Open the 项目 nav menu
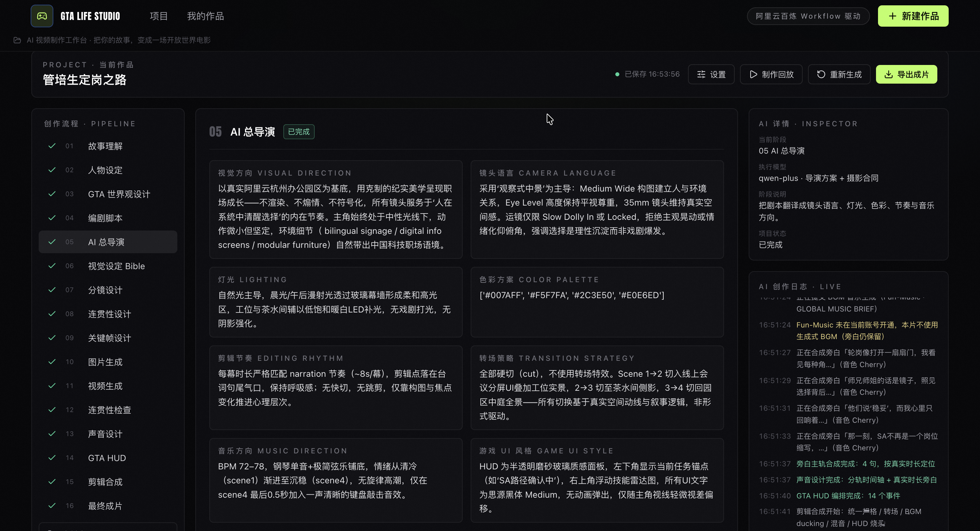 (159, 16)
